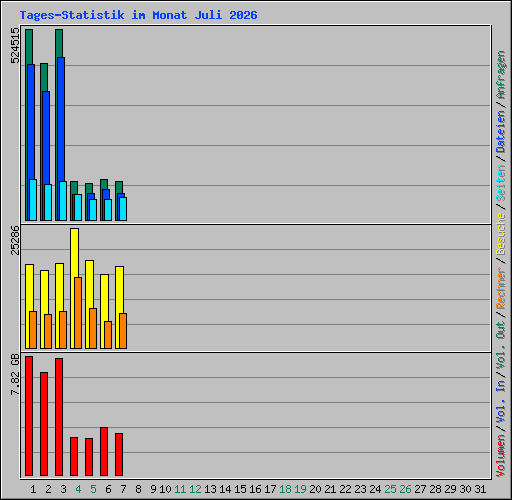Click the 'Anfragen' legend text
Viewport: 512px width, 500px height.
(501, 75)
